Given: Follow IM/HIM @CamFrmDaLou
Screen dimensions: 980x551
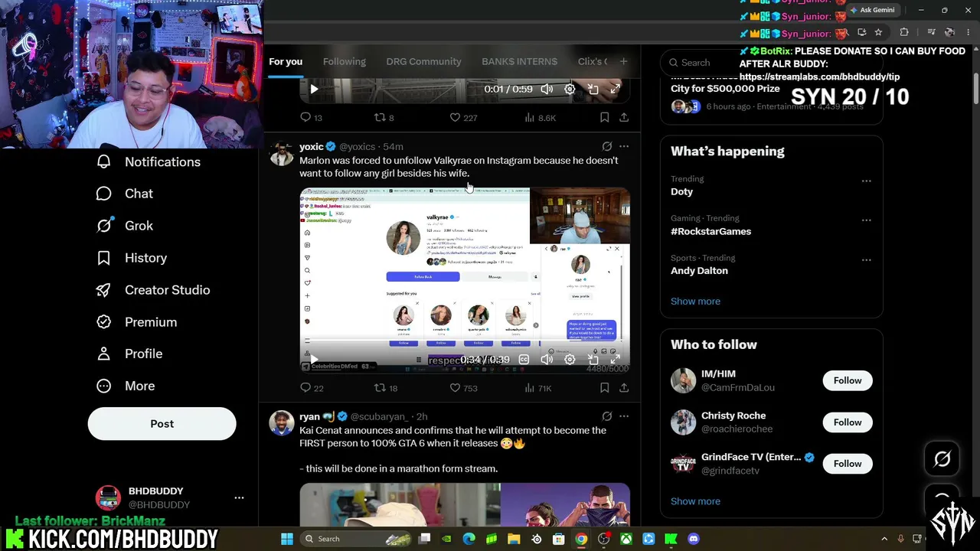Looking at the screenshot, I should [848, 380].
